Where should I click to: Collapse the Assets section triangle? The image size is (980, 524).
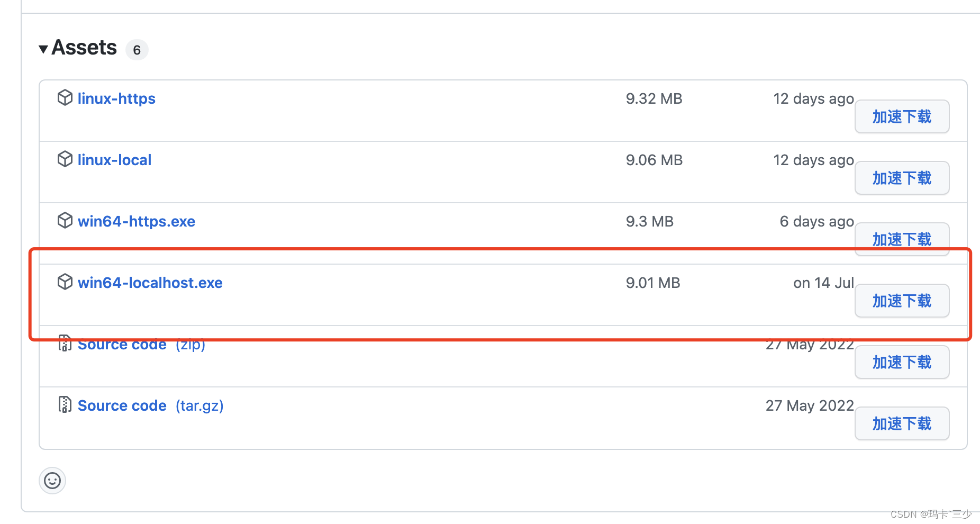(43, 49)
